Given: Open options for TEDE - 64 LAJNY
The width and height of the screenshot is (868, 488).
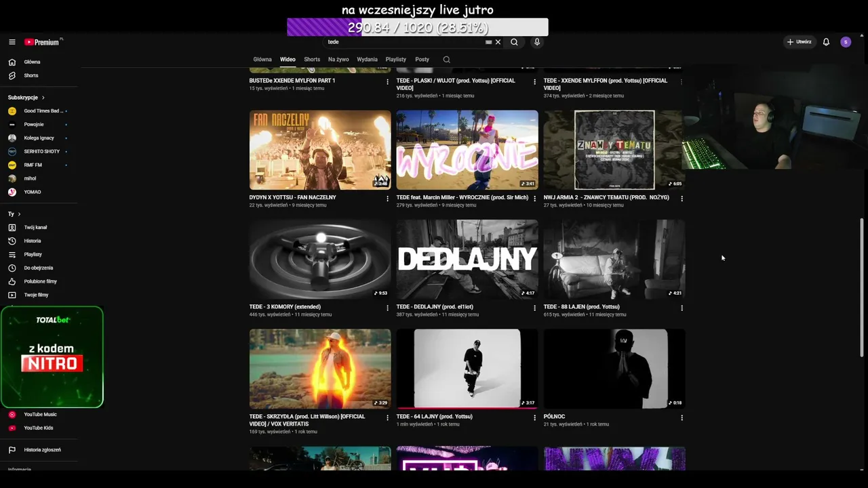Looking at the screenshot, I should 534,418.
